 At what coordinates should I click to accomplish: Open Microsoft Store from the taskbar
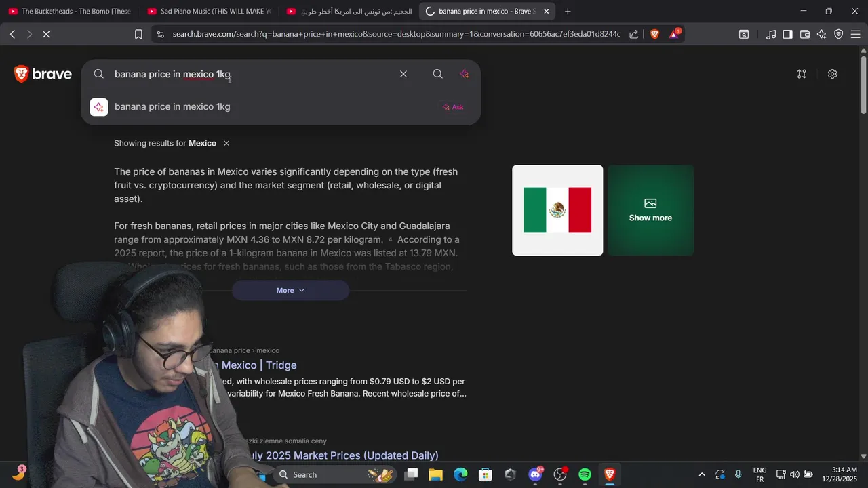486,474
